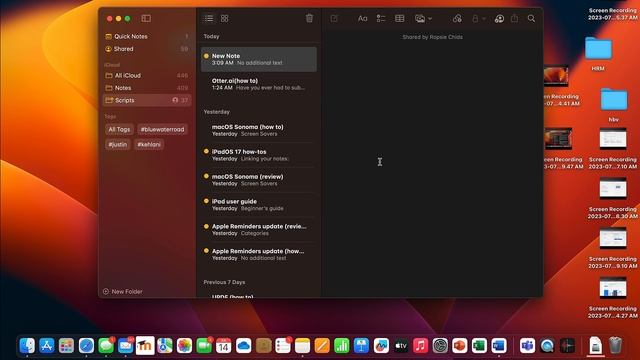Open the text format Aa menu

pos(362,18)
